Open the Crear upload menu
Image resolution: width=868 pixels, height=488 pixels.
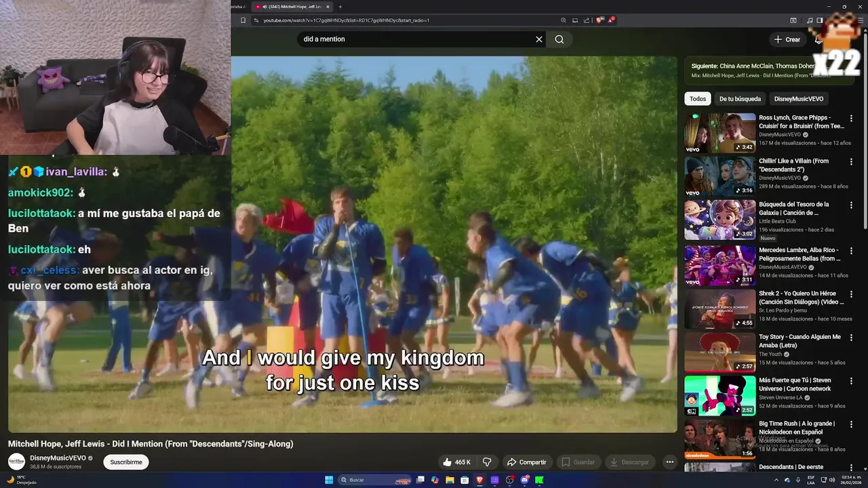coord(787,39)
